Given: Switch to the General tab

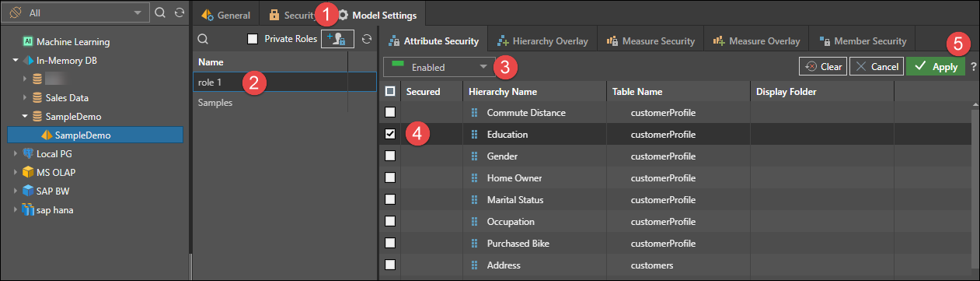Looking at the screenshot, I should 226,15.
